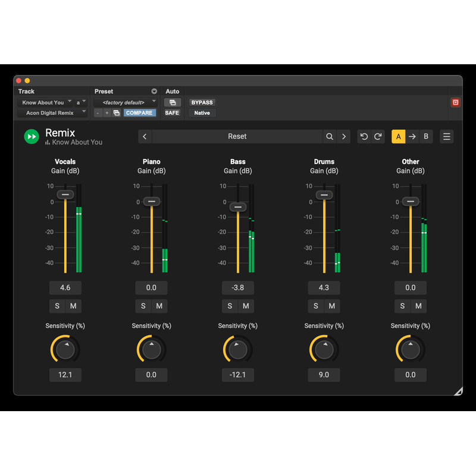Switch to the B settings slot
Screen dimensions: 476x476
click(x=426, y=137)
